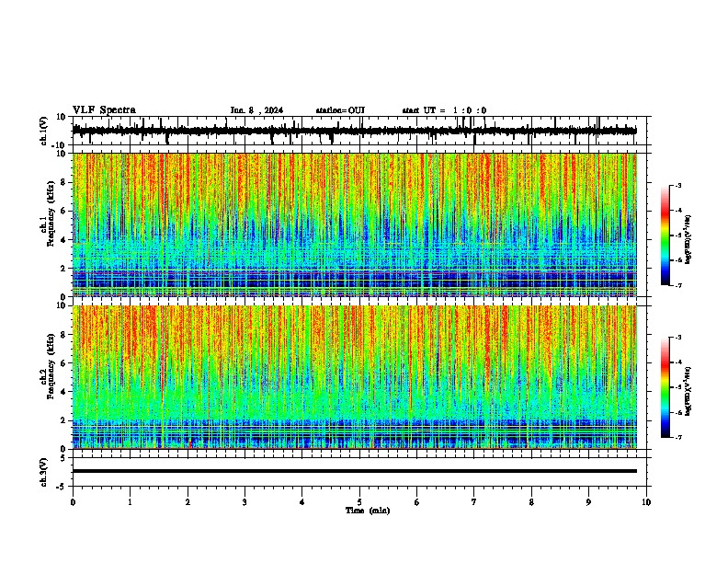Click the "ch.3(V)" axis label
This screenshot has width=728, height=563.
44,472
